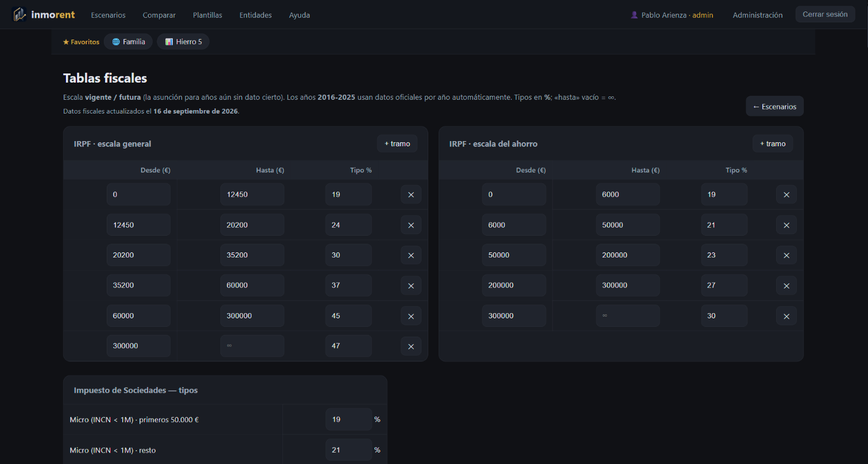Screen dimensions: 868x464
Task: Click Impuesto de Sociedades — tipos title
Action: pyautogui.click(x=135, y=390)
